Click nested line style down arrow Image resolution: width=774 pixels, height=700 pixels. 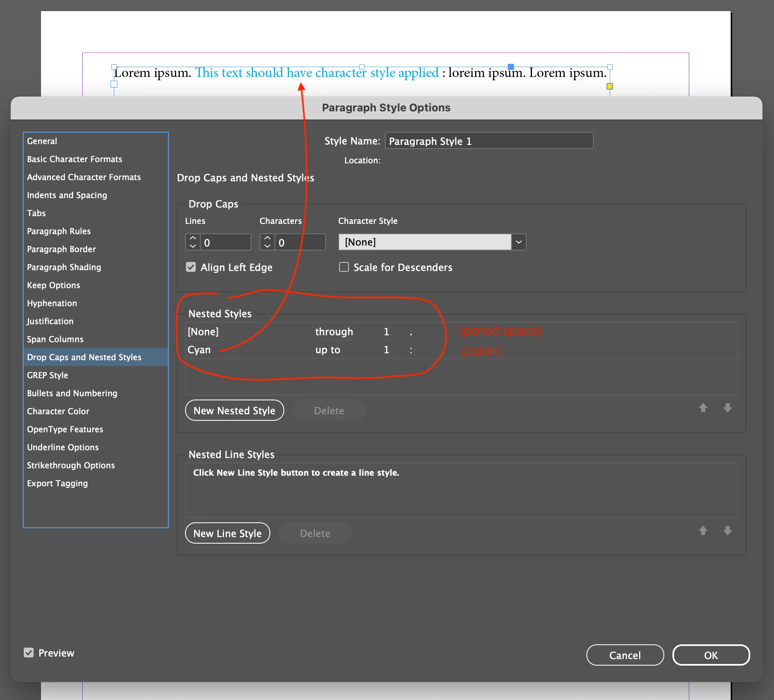click(727, 531)
